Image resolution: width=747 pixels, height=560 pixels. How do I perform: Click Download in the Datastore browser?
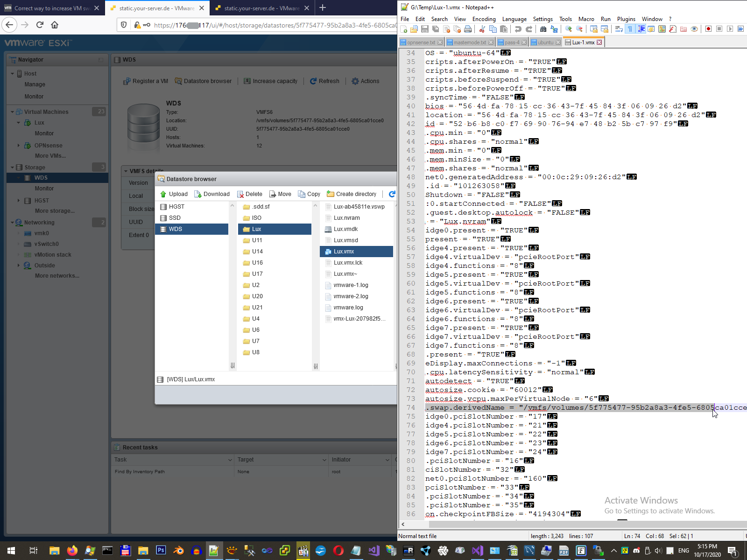[x=212, y=194]
